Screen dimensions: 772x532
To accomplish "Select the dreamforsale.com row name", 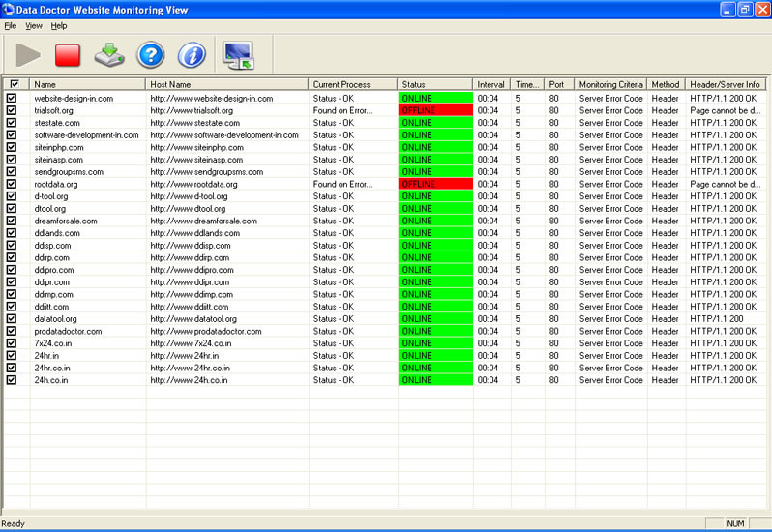I will pyautogui.click(x=66, y=221).
